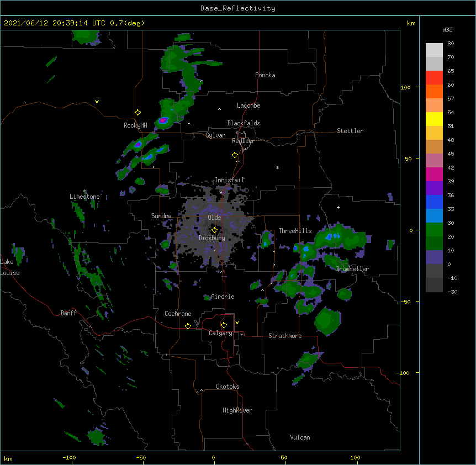This screenshot has height=465, width=476.
Task: Select the yellow diamond marker between Olds and Didsbury
Action: [x=214, y=230]
